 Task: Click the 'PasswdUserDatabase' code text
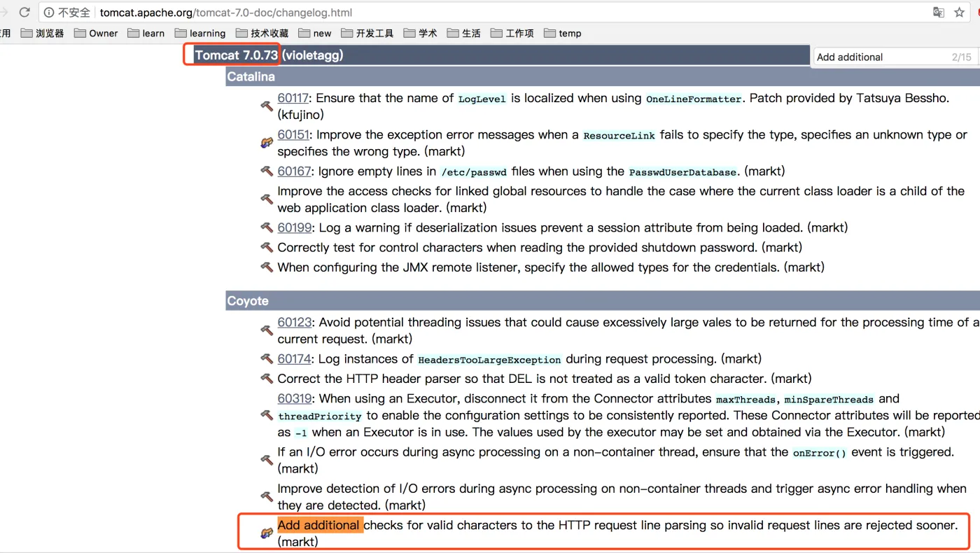[x=683, y=172]
